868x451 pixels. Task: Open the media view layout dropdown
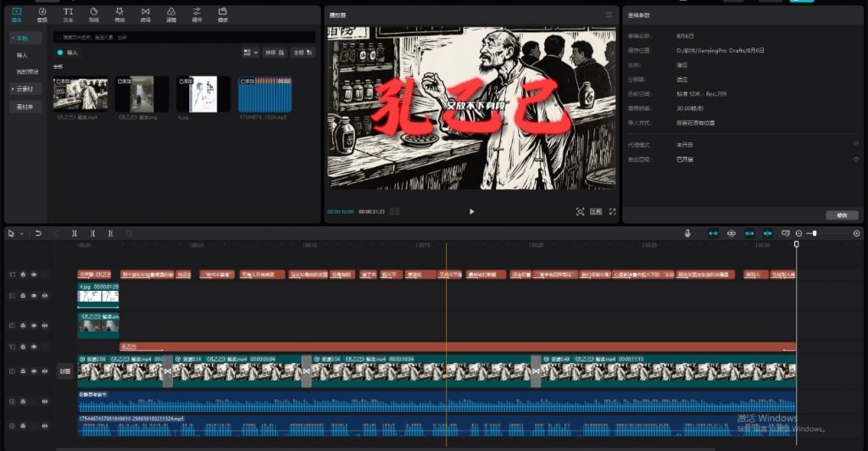coord(250,53)
